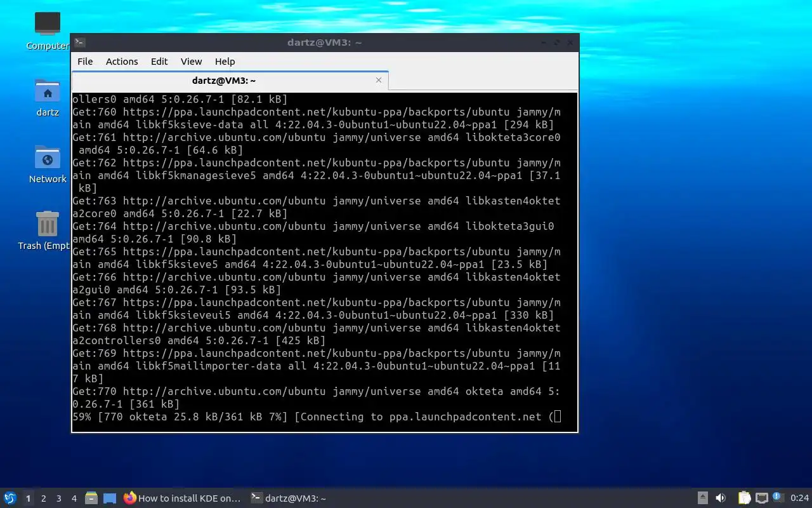
Task: Open the Lubuntu application menu
Action: click(x=10, y=498)
